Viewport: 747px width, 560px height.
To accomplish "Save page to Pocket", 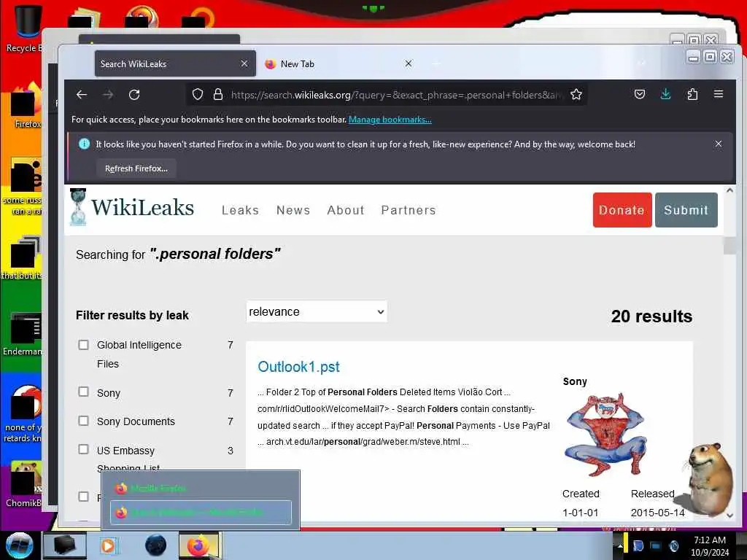I will [x=639, y=94].
